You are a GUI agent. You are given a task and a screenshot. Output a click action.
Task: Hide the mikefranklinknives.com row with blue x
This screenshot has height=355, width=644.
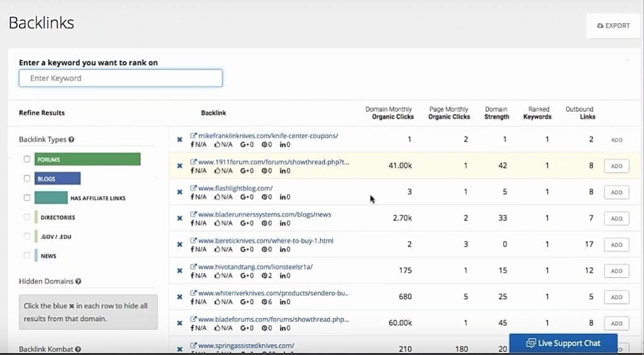pyautogui.click(x=179, y=139)
